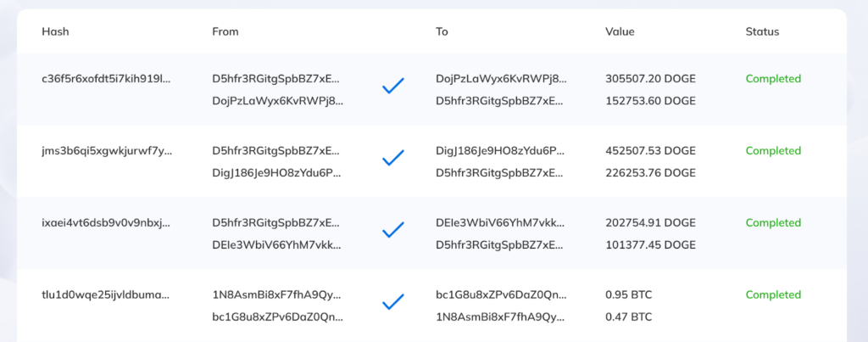The image size is (868, 342).
Task: Click the checkmark in the jms3b6qi5xgwkjurwf7y row
Action: [x=392, y=159]
